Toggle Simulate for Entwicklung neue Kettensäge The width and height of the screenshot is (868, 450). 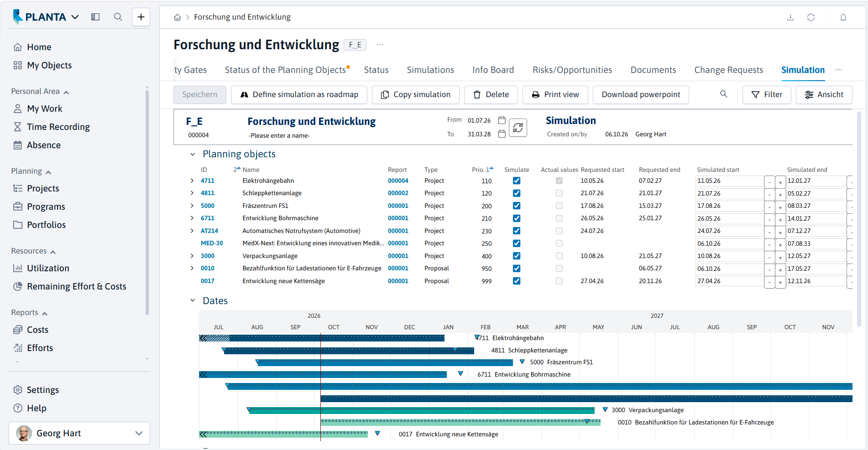(517, 281)
